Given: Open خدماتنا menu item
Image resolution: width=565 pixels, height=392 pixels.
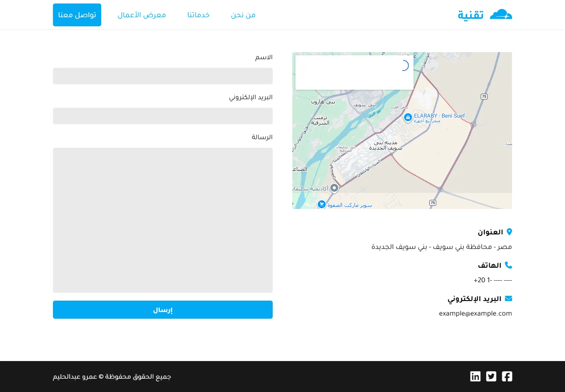Looking at the screenshot, I should pos(198,15).
